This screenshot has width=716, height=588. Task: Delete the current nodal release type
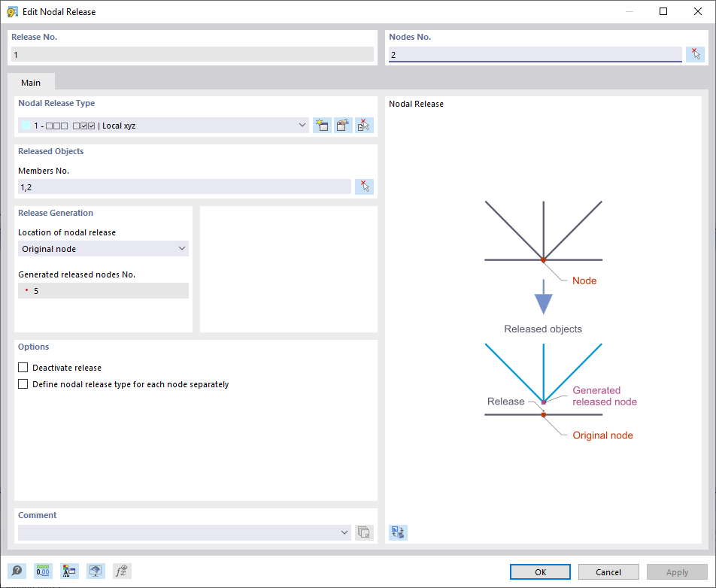[363, 125]
